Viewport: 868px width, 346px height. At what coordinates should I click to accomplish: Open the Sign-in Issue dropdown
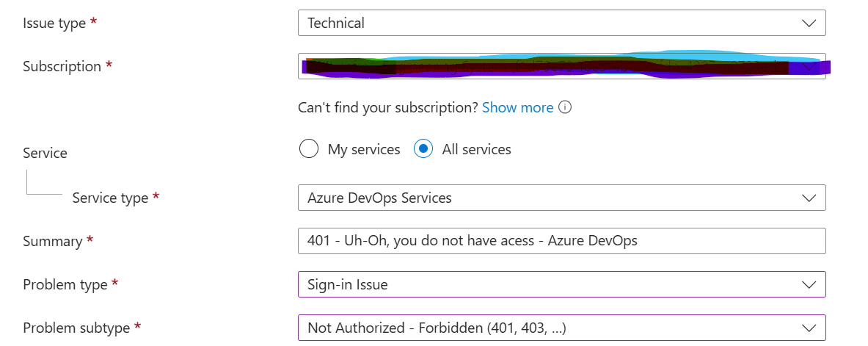coord(562,285)
